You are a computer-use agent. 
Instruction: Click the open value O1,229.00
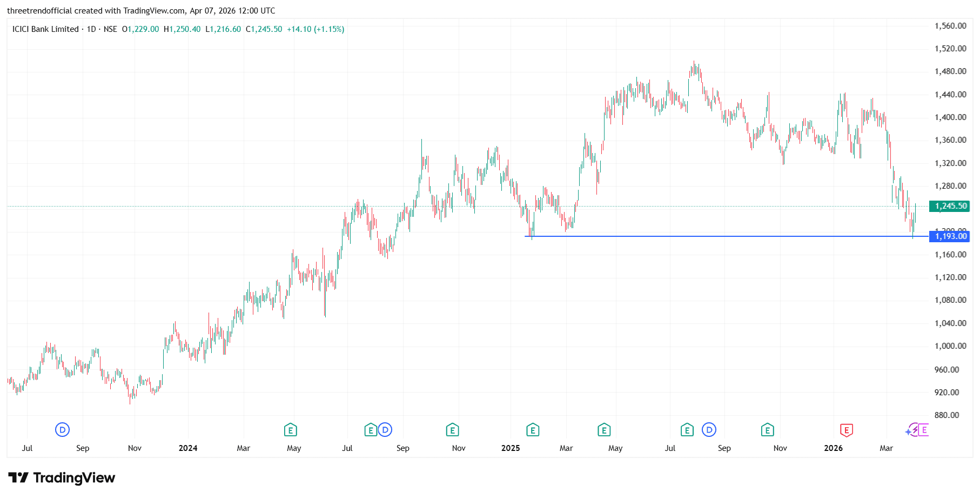point(140,29)
